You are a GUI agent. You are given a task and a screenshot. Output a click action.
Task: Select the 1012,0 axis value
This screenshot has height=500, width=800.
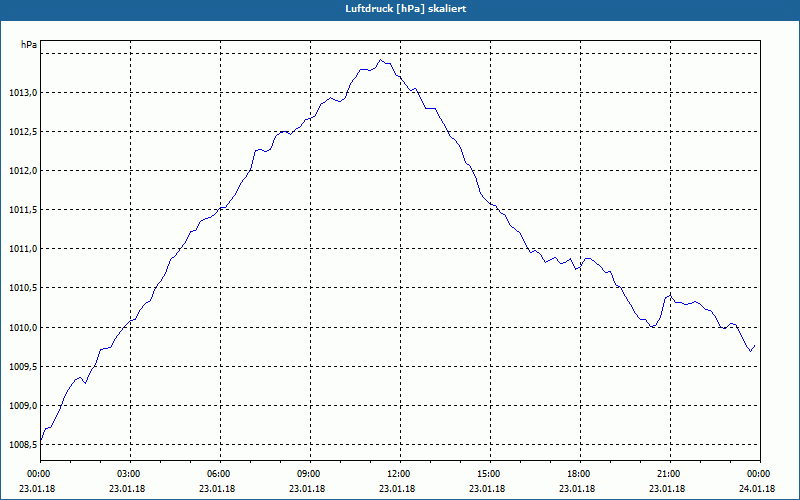(22, 171)
